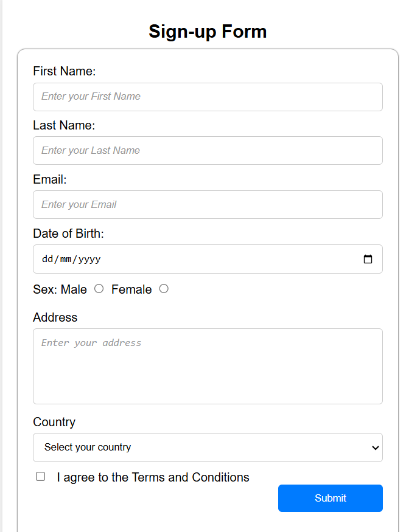Click inside the Address text area
This screenshot has width=406, height=532.
click(207, 366)
